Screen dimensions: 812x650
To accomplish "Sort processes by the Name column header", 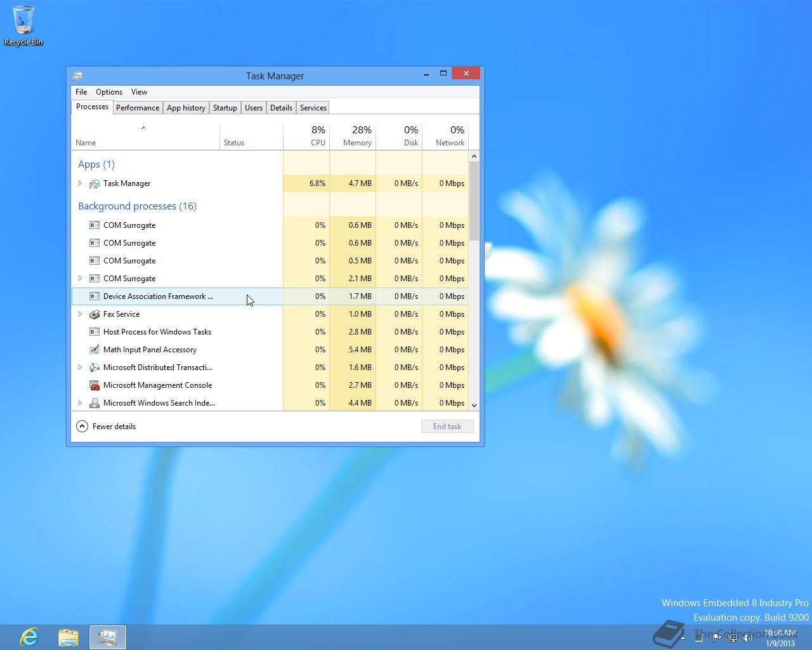I will (145, 136).
